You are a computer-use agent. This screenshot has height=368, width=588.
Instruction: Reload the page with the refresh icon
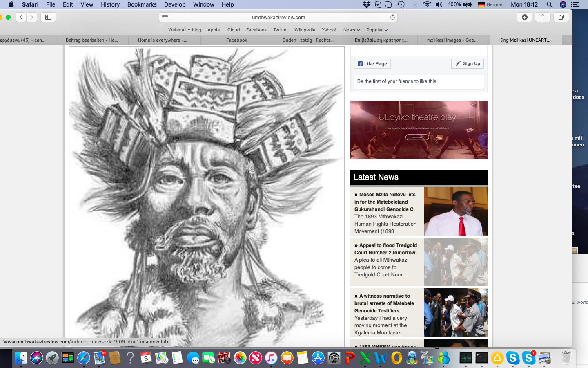(x=392, y=17)
